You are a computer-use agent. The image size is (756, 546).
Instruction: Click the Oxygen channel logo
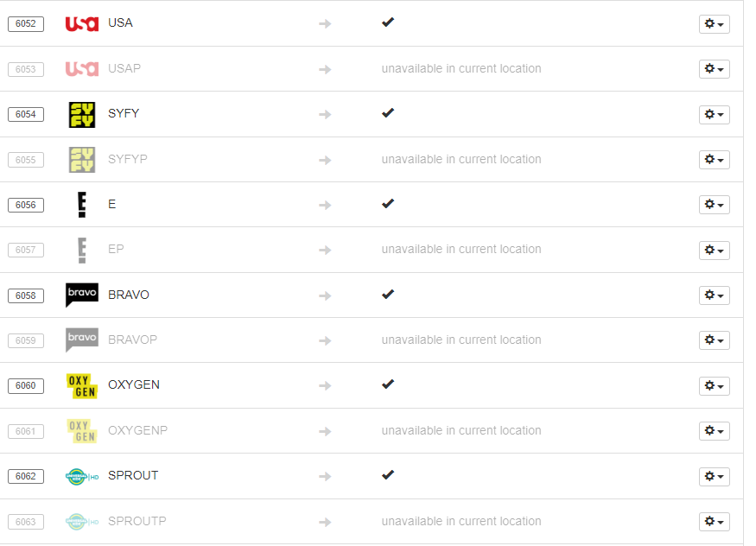coord(82,385)
